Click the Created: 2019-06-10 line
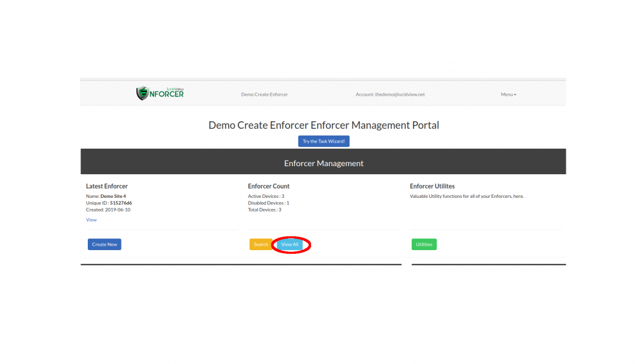The image size is (638, 364). tap(108, 210)
